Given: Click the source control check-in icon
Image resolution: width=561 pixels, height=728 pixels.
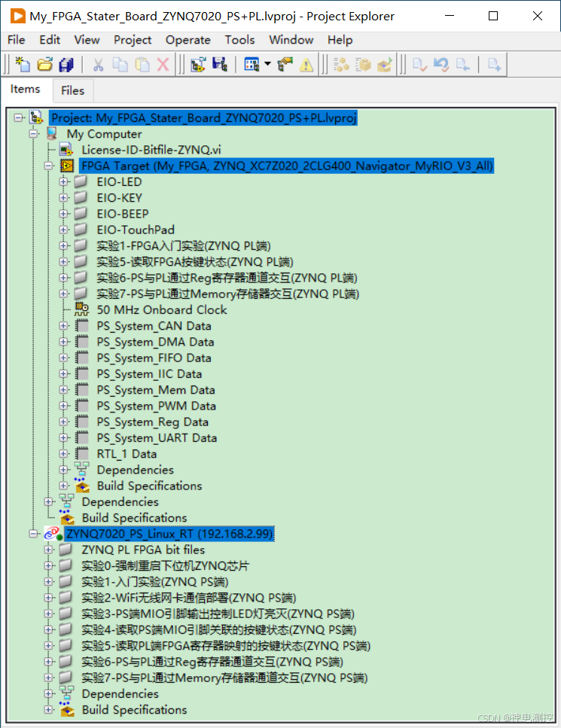Looking at the screenshot, I should (420, 64).
